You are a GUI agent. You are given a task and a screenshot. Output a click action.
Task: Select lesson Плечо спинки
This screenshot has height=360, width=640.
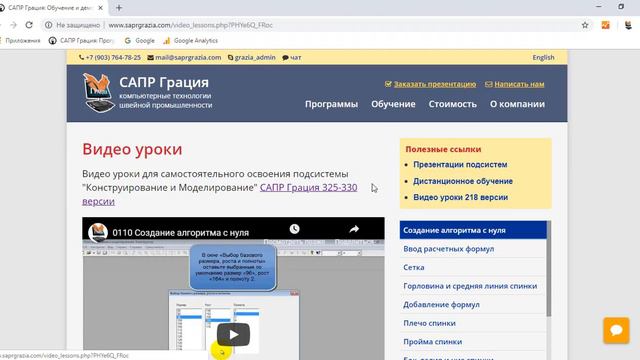click(473, 323)
